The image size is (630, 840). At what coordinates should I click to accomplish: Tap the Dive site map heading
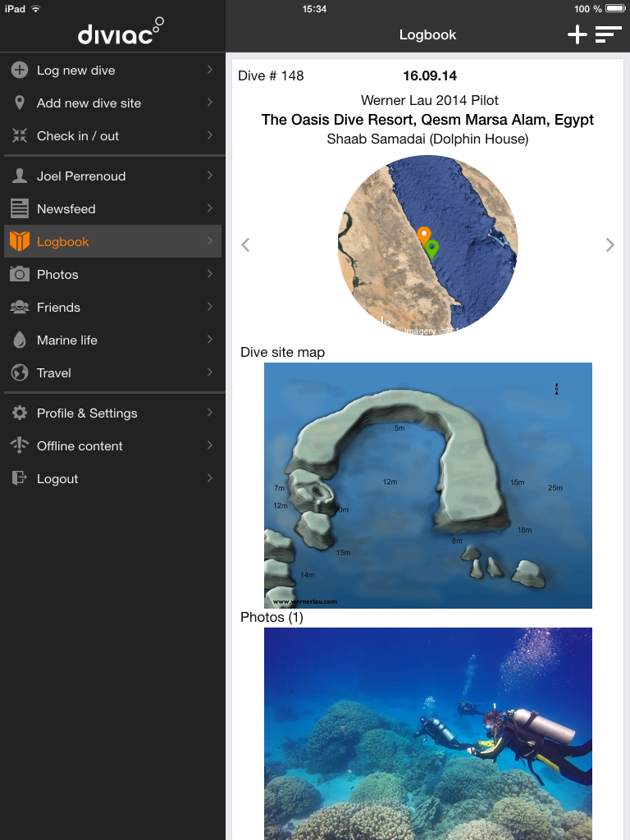click(282, 352)
